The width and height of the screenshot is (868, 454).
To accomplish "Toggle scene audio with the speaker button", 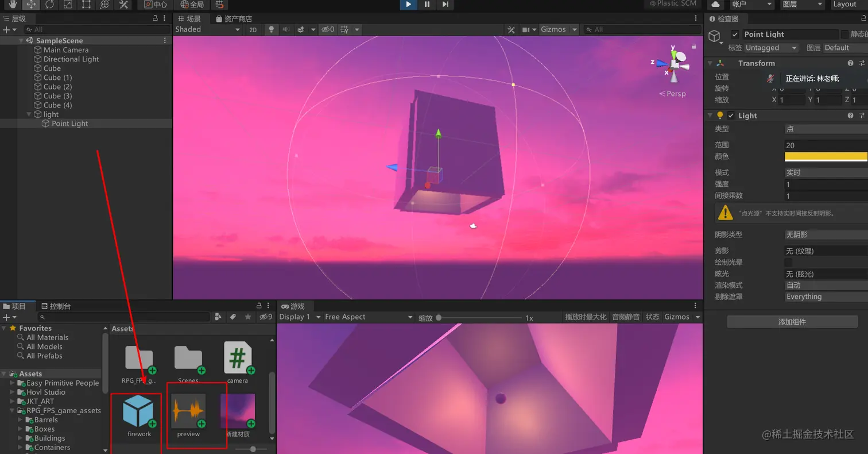I will (x=285, y=29).
